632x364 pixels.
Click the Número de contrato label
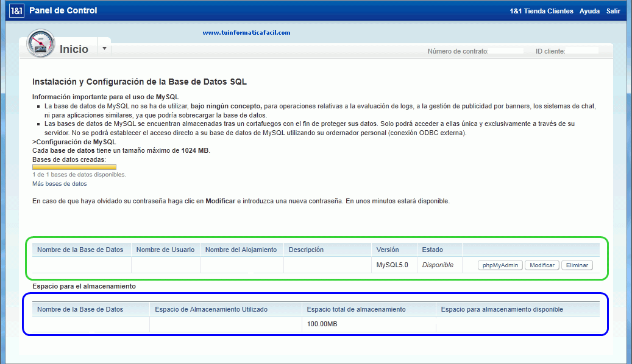pos(458,51)
